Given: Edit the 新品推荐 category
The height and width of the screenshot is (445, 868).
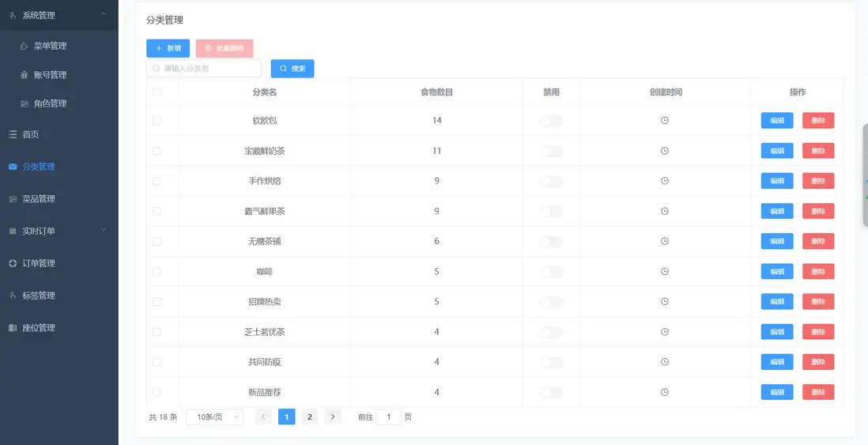Looking at the screenshot, I should tap(777, 392).
